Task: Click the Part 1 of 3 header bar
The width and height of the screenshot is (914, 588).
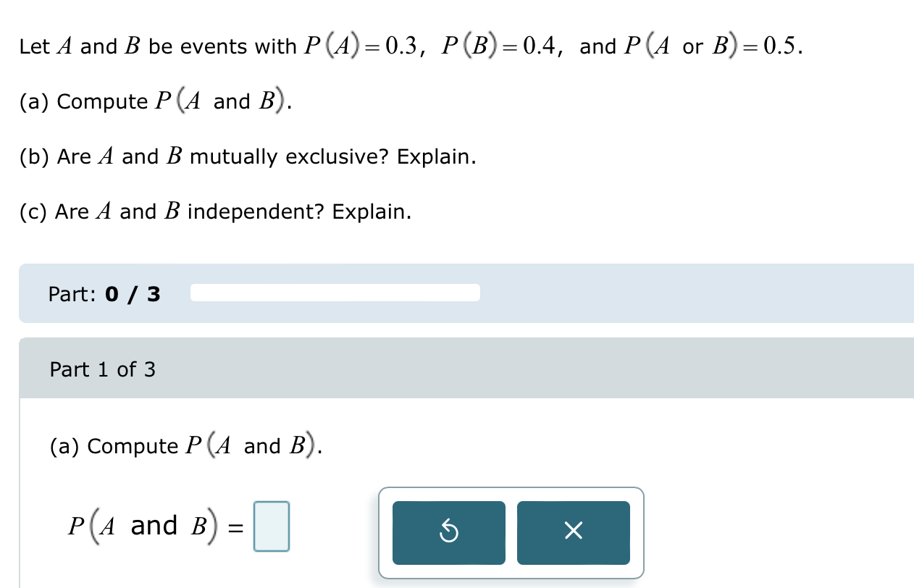Action: tap(101, 369)
